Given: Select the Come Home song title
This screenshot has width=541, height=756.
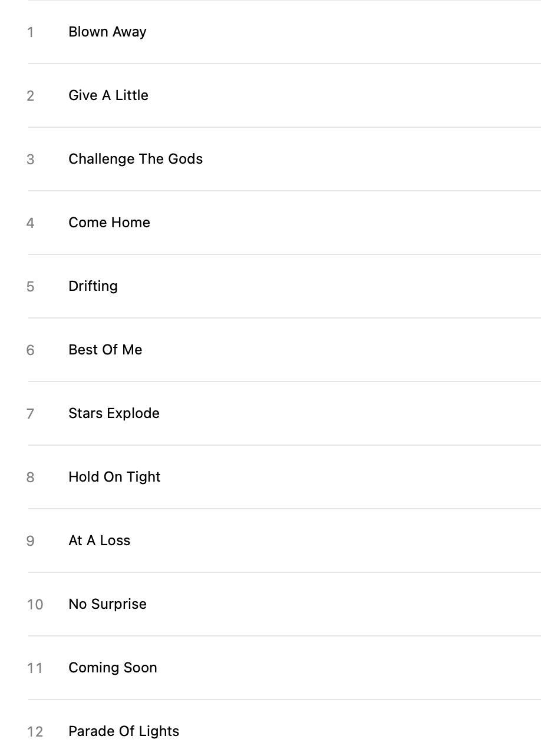Looking at the screenshot, I should point(109,223).
